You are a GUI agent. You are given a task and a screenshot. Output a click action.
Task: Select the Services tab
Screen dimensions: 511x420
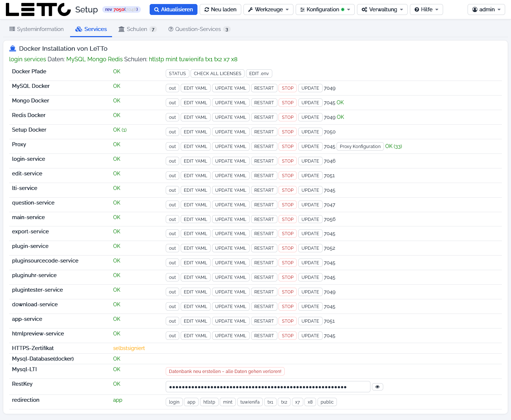[x=91, y=29]
